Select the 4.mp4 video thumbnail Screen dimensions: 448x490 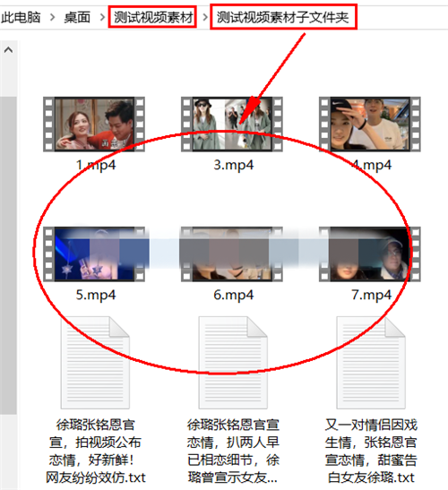[369, 124]
